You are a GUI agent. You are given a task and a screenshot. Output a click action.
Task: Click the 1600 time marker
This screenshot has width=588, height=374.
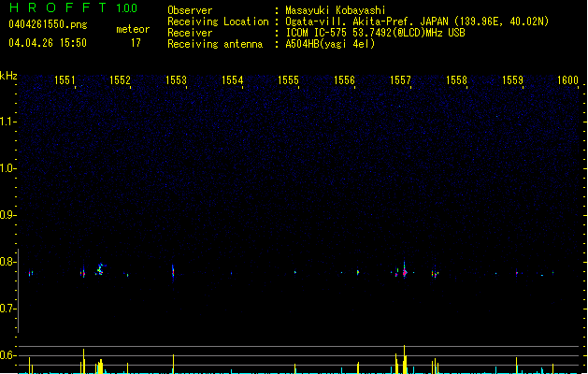[x=567, y=80]
